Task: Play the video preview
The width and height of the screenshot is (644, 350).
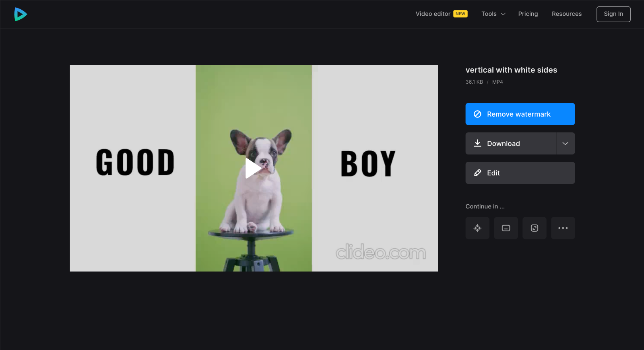Action: 253,168
